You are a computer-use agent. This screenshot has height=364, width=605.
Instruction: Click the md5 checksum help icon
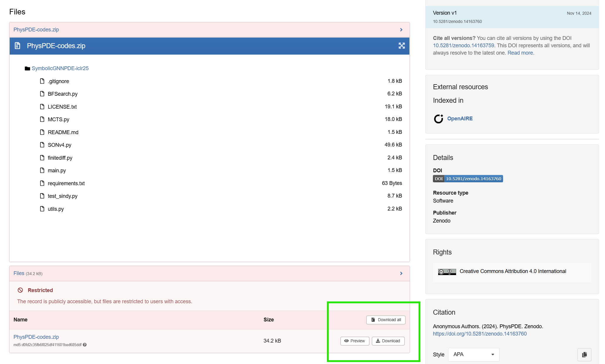85,345
